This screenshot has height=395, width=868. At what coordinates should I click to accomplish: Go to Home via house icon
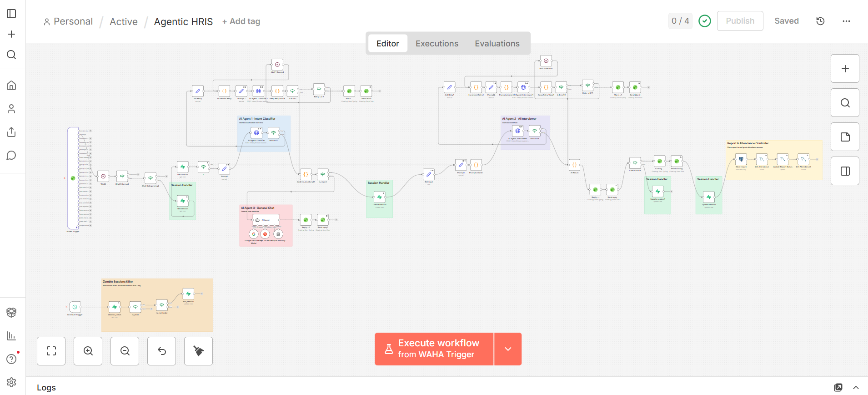click(12, 86)
